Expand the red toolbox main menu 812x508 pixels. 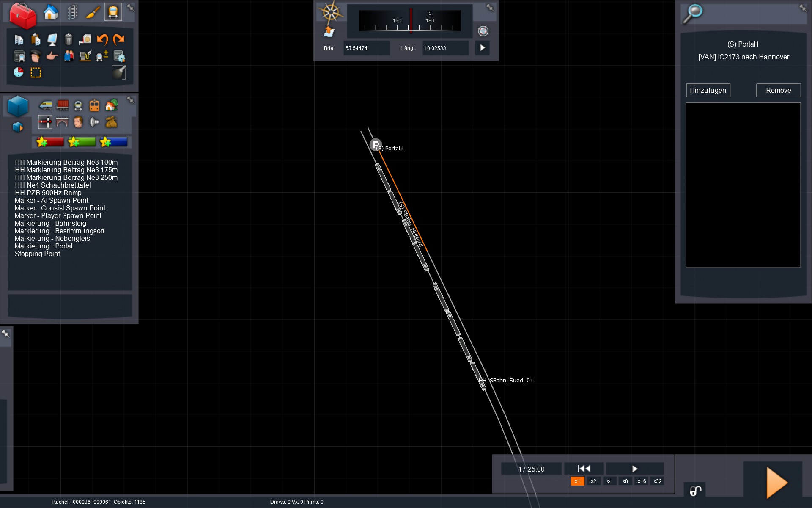point(23,15)
